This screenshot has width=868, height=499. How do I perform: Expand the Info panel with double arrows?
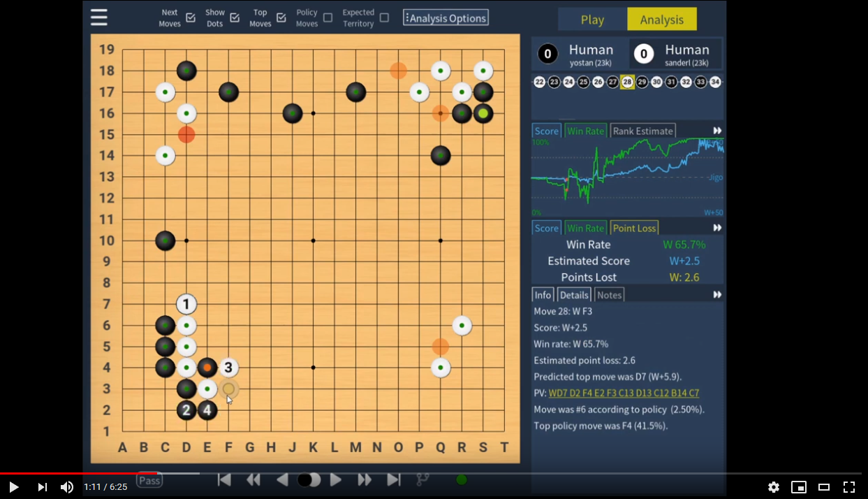[x=717, y=295]
